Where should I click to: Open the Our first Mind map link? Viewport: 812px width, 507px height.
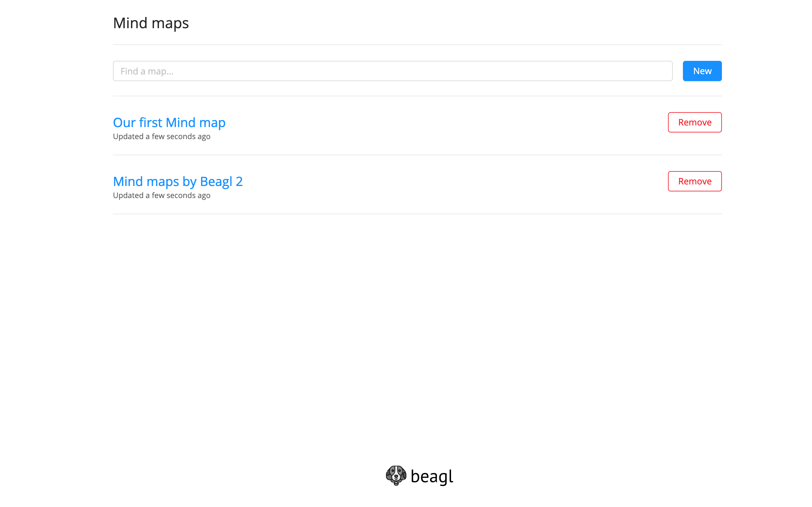click(169, 122)
